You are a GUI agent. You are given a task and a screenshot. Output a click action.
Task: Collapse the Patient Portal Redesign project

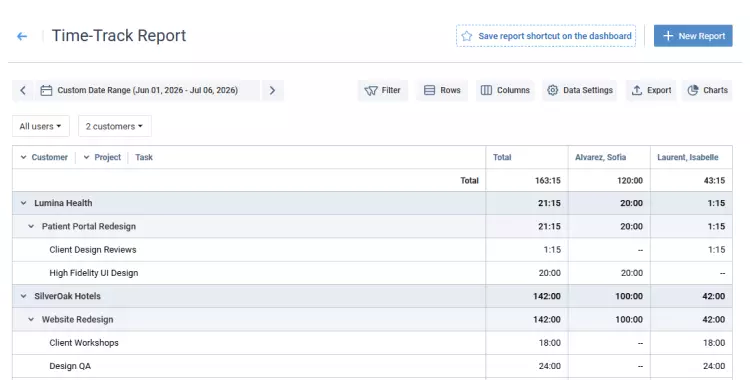pyautogui.click(x=31, y=227)
